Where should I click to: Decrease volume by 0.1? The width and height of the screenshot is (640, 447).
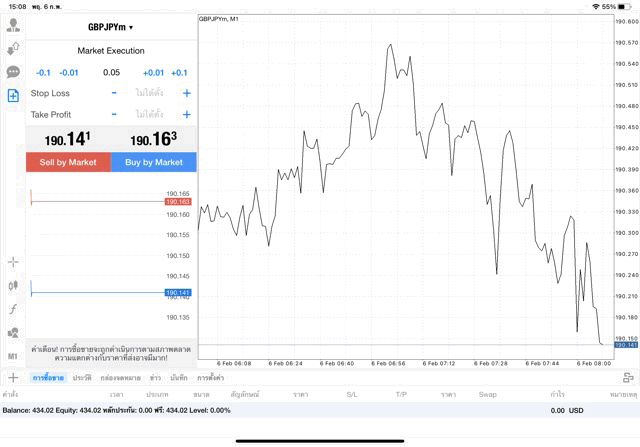pos(43,73)
